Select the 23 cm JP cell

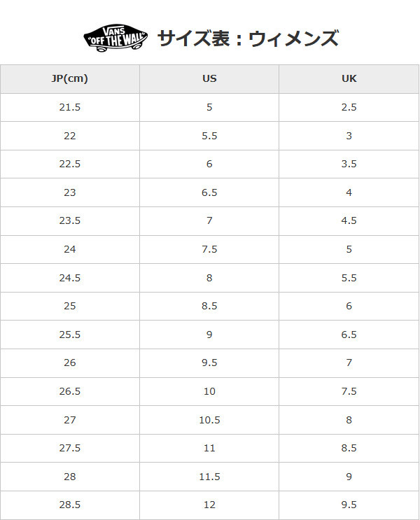coord(70,192)
